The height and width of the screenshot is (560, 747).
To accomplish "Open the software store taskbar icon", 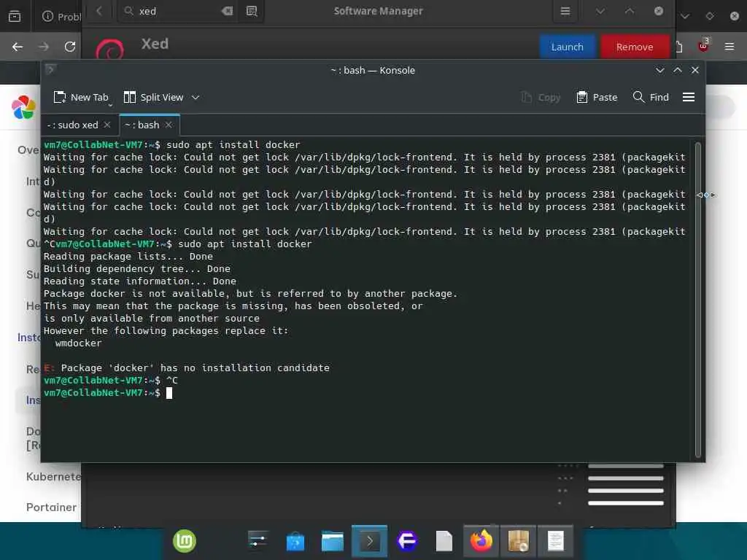I will pyautogui.click(x=295, y=542).
